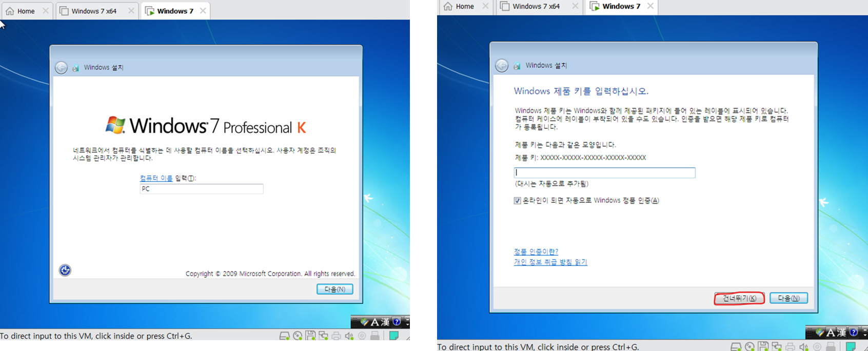Image resolution: width=868 pixels, height=351 pixels.
Task: Click 다음(N) button in computer name dialog
Action: tap(334, 289)
